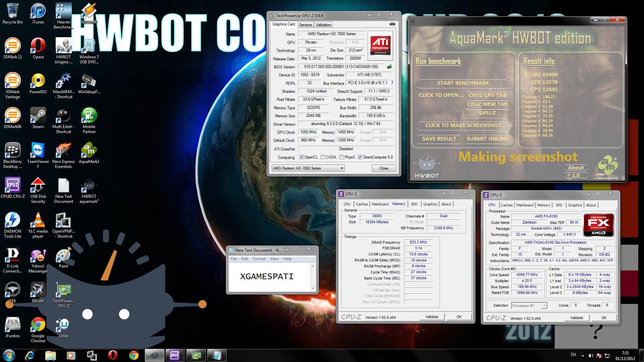Image resolution: width=644 pixels, height=362 pixels.
Task: Open the SPD tab in the Memory CPU-Z window
Action: (414, 204)
